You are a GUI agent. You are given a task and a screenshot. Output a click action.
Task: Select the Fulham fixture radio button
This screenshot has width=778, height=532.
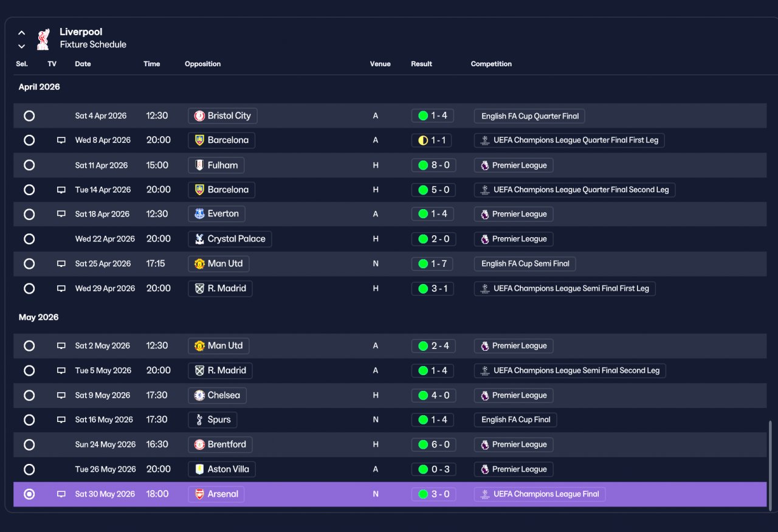29,165
